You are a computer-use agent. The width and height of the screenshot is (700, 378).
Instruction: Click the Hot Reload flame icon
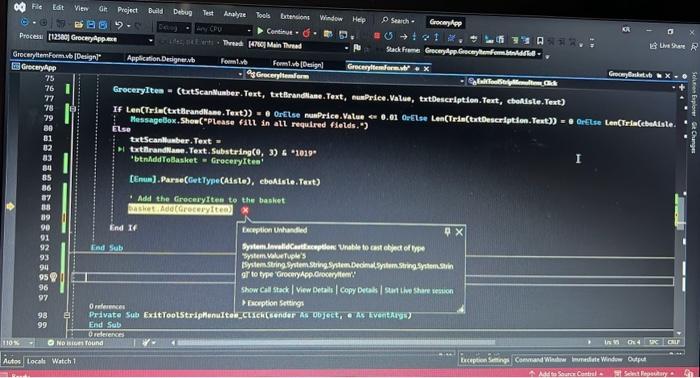pyautogui.click(x=306, y=33)
